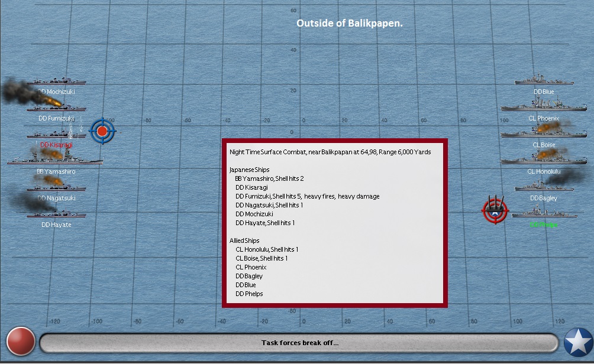Click the 'Allied Ships' heading in report
Viewport: 594px width, 364px height.
click(244, 240)
